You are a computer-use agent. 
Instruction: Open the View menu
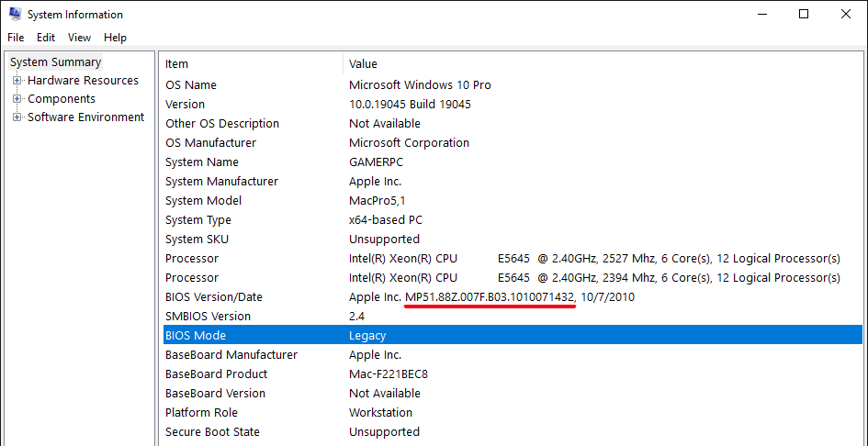pyautogui.click(x=80, y=38)
